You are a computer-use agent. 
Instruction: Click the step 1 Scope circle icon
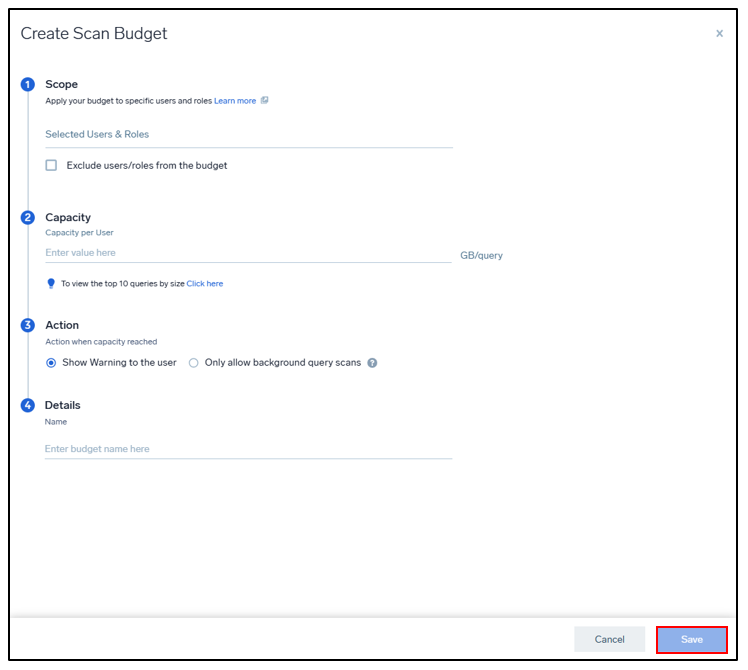click(x=28, y=84)
